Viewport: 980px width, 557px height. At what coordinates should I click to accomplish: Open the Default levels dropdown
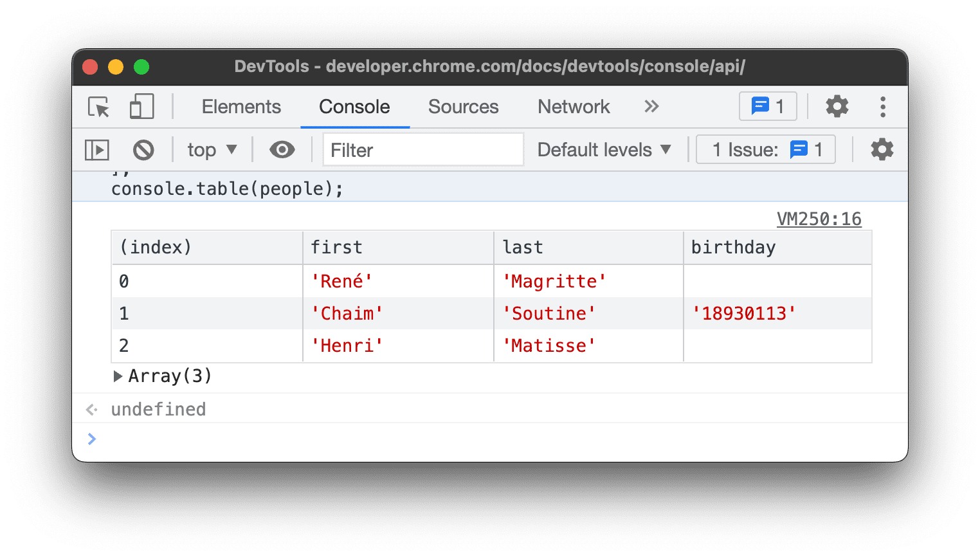pos(603,149)
